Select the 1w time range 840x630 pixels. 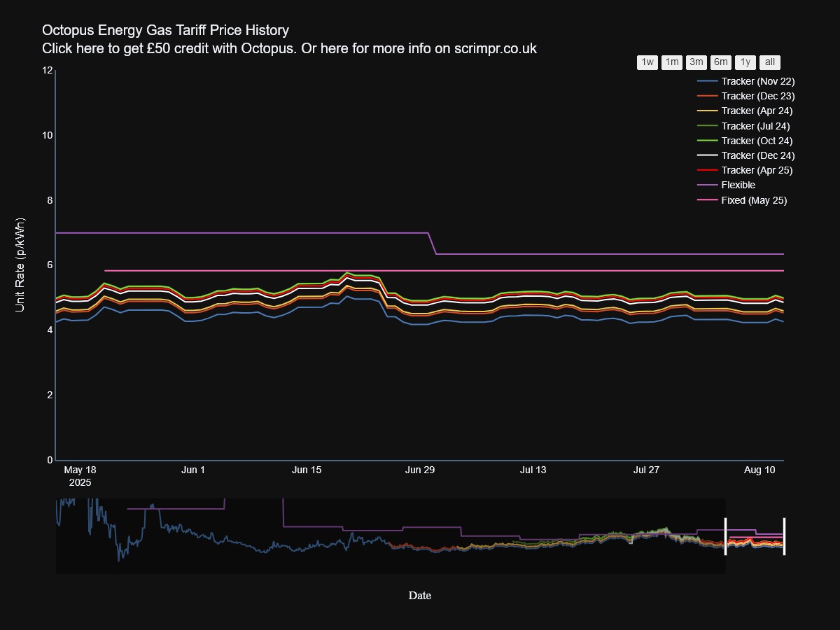pos(646,62)
